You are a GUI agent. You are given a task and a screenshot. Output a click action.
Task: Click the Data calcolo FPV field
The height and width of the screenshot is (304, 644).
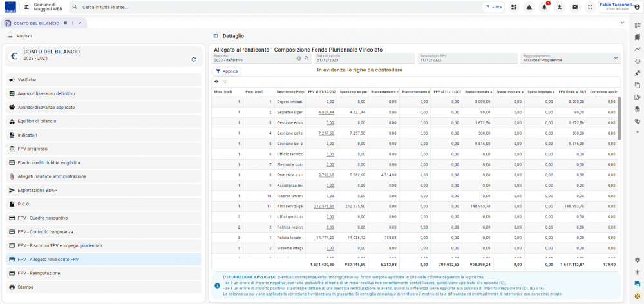tap(468, 59)
